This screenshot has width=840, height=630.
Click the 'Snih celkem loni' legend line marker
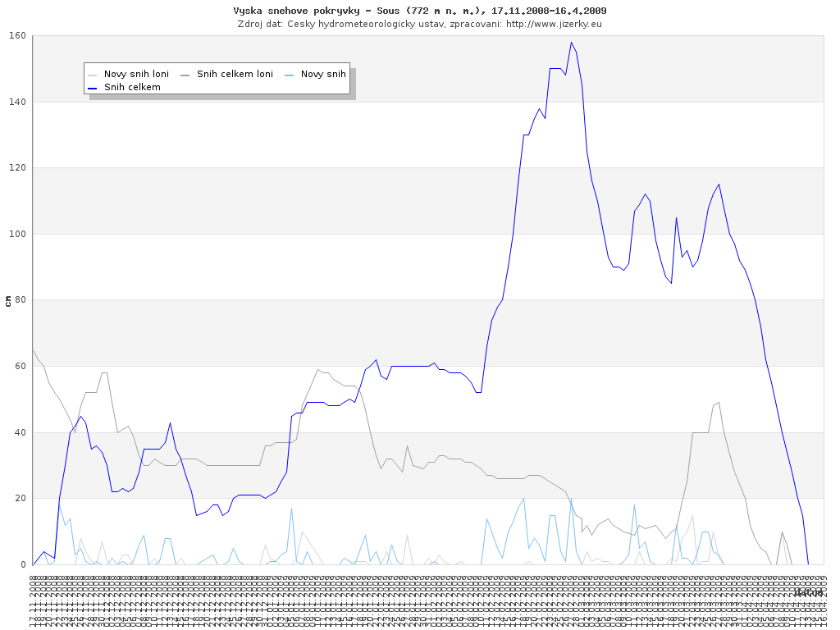pos(186,74)
